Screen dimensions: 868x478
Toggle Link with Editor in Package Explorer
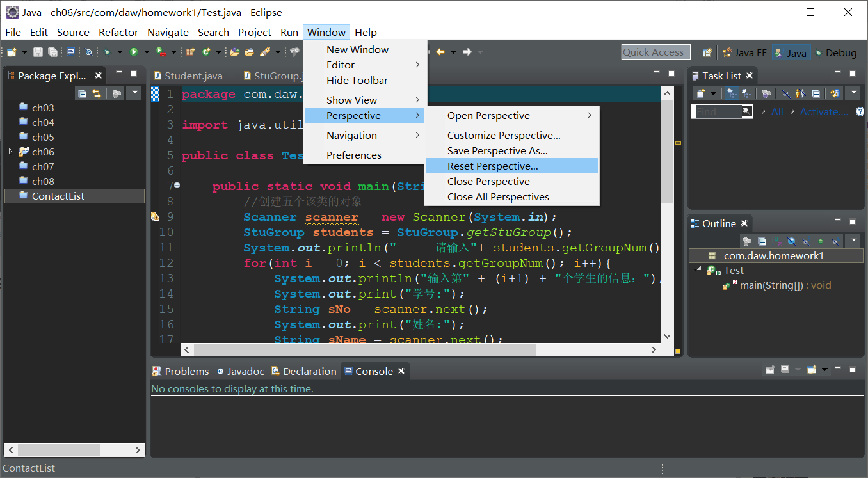click(97, 93)
